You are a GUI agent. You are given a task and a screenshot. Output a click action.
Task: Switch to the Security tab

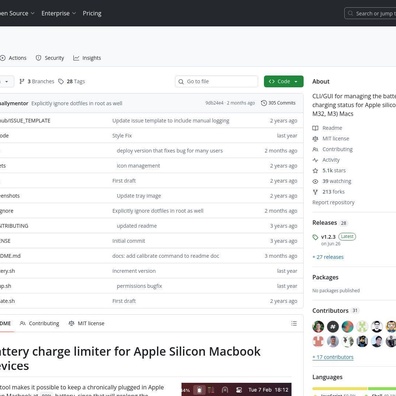pyautogui.click(x=50, y=58)
